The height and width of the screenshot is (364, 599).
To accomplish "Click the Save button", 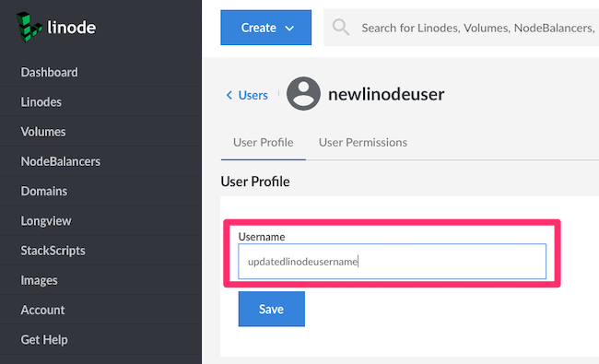I will 272,309.
